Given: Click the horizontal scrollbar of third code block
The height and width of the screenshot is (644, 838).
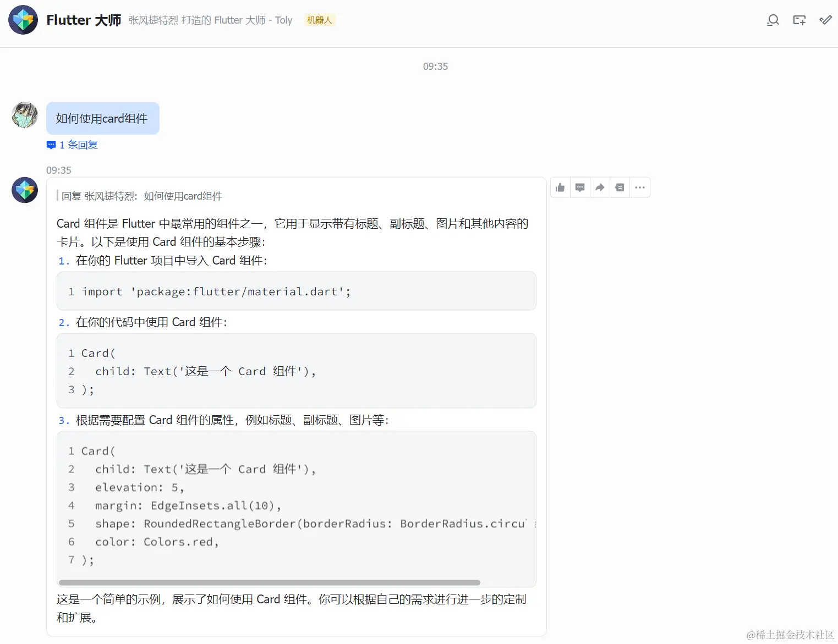Looking at the screenshot, I should click(270, 582).
